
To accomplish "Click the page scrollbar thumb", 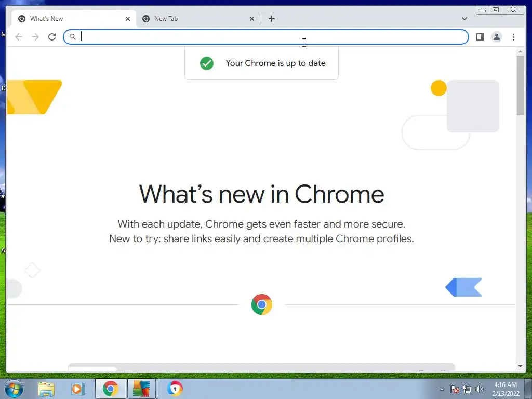I will click(520, 85).
